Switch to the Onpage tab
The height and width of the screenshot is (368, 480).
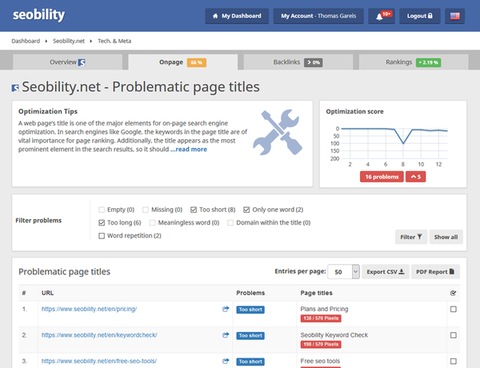tap(183, 62)
